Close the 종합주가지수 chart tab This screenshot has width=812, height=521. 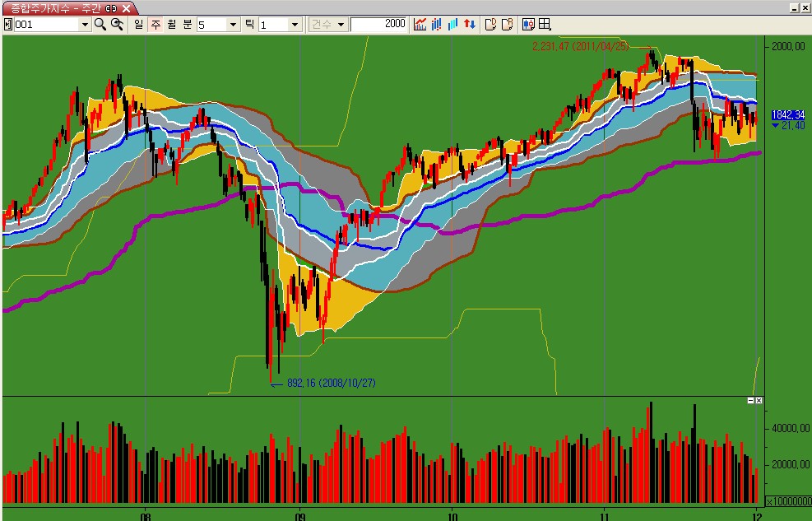tap(126, 7)
